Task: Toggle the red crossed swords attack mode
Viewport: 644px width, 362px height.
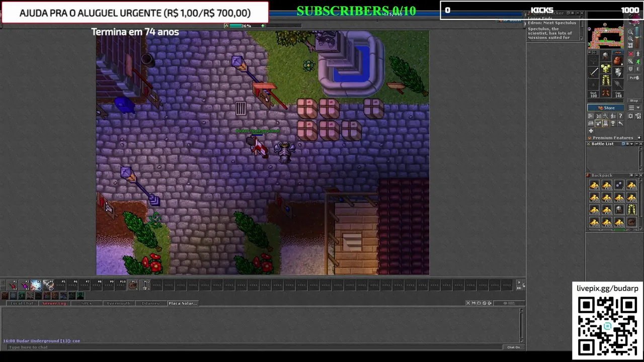Action: coord(631,54)
